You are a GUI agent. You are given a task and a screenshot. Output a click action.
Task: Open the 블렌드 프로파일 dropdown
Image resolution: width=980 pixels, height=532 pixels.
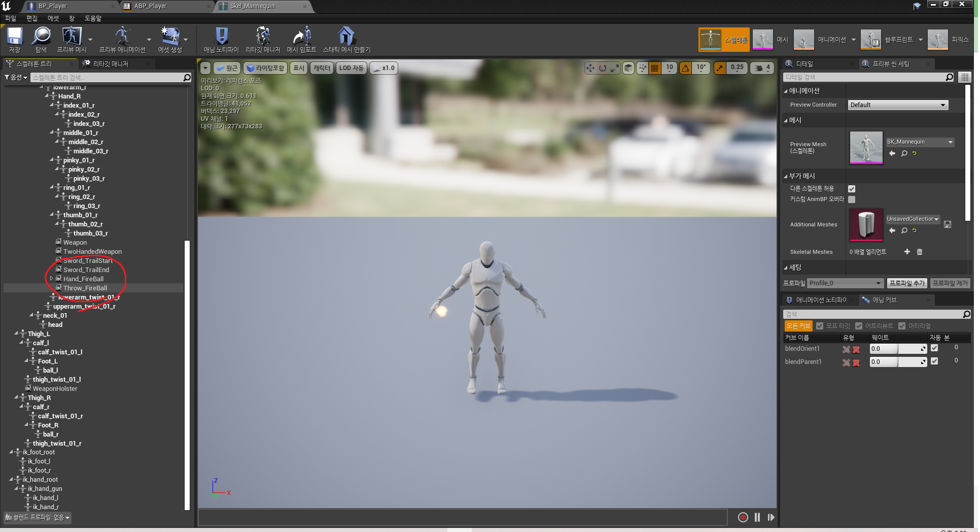click(38, 518)
